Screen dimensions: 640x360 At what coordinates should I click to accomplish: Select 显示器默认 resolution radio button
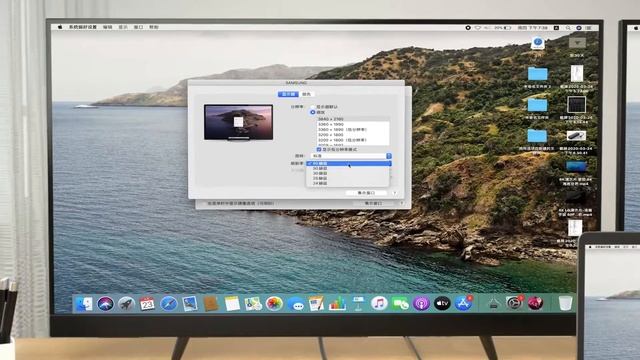tap(313, 107)
